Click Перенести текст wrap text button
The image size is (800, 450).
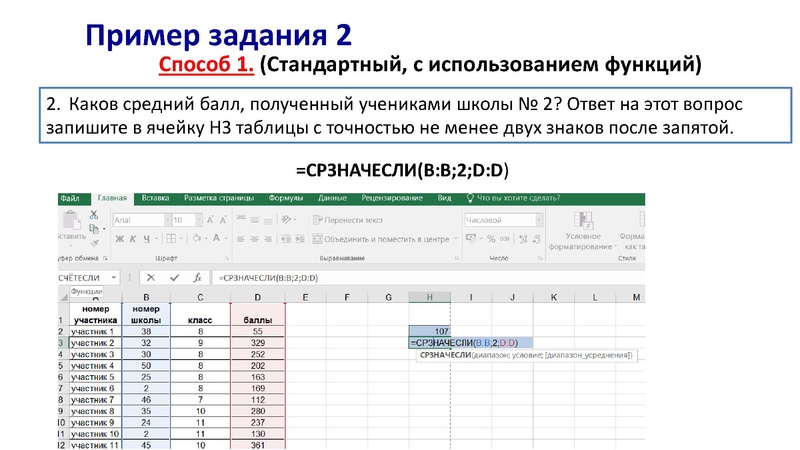[x=347, y=220]
